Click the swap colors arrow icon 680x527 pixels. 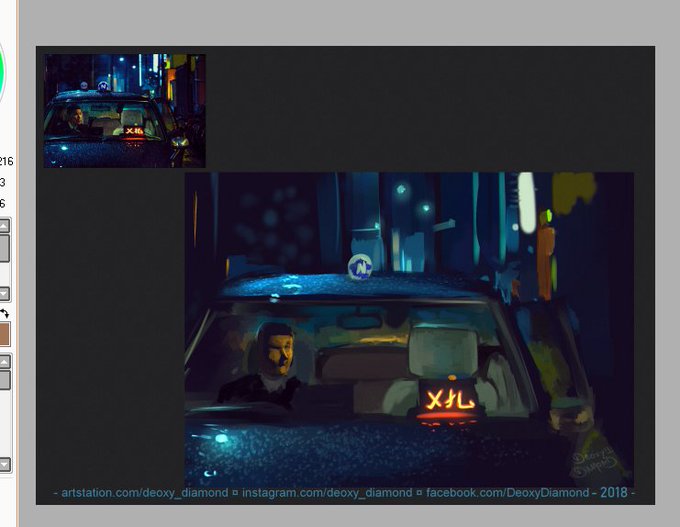click(4, 313)
